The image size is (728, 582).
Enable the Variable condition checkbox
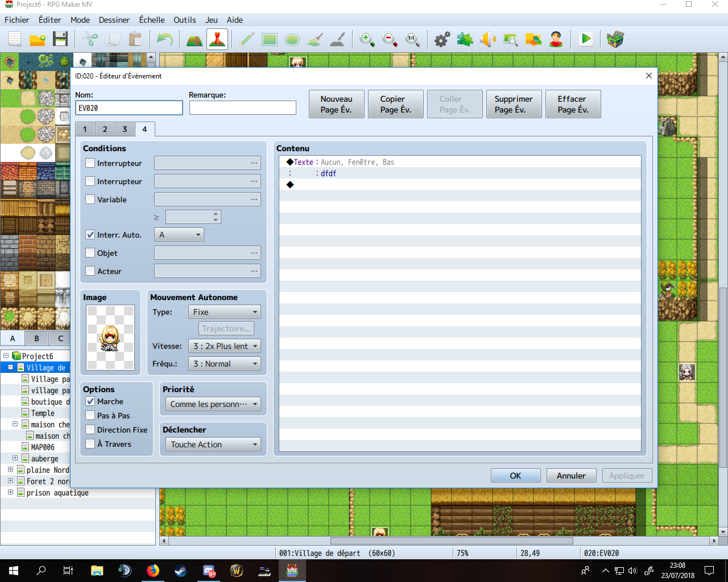90,199
